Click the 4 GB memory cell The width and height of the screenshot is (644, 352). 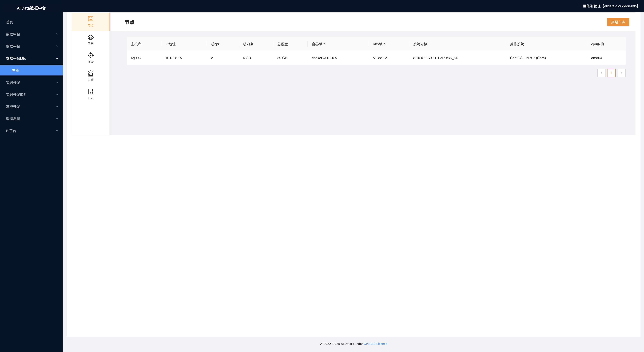pyautogui.click(x=247, y=58)
